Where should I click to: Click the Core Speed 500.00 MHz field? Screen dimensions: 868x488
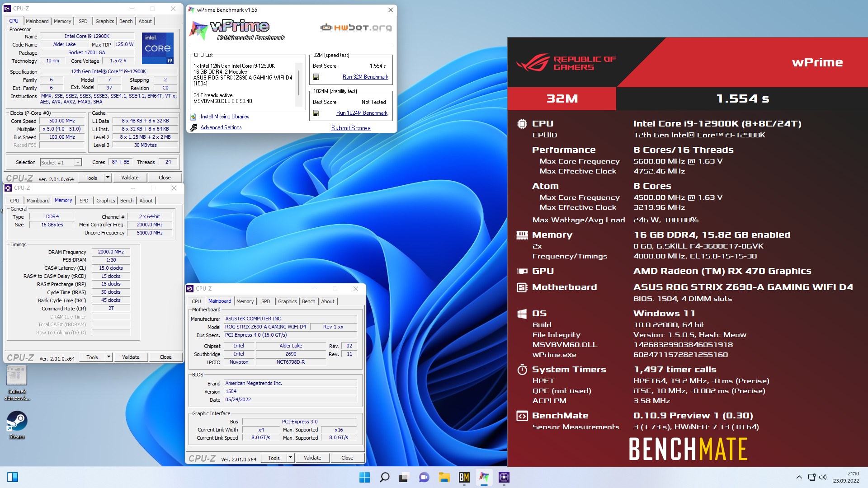click(62, 121)
